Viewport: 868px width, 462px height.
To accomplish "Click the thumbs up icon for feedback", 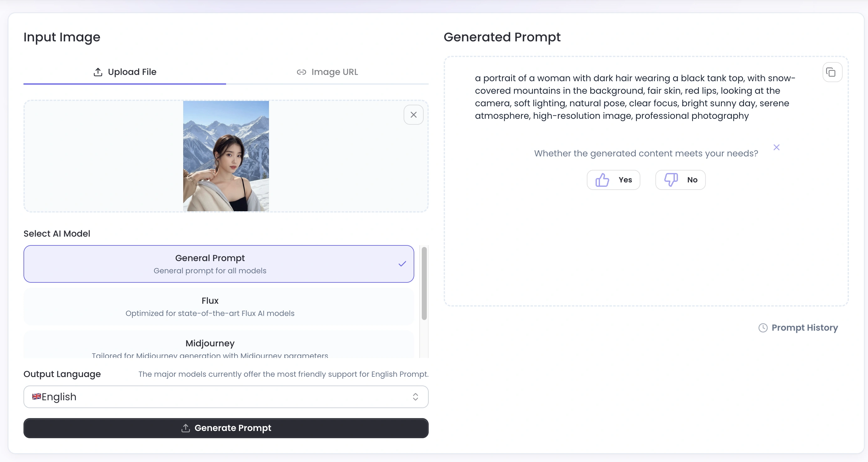I will [602, 180].
